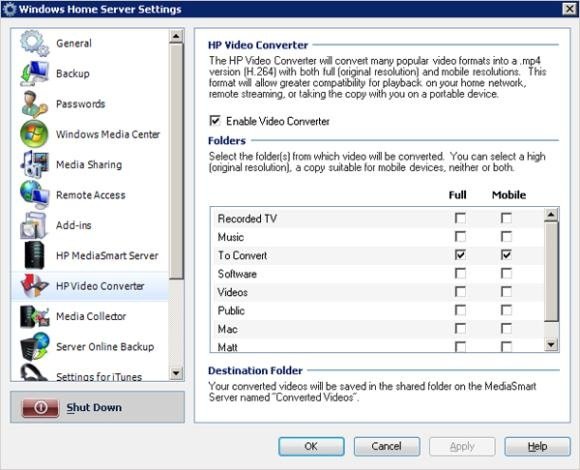The image size is (580, 470).
Task: Tick Full checkbox for Software
Action: pyautogui.click(x=460, y=273)
